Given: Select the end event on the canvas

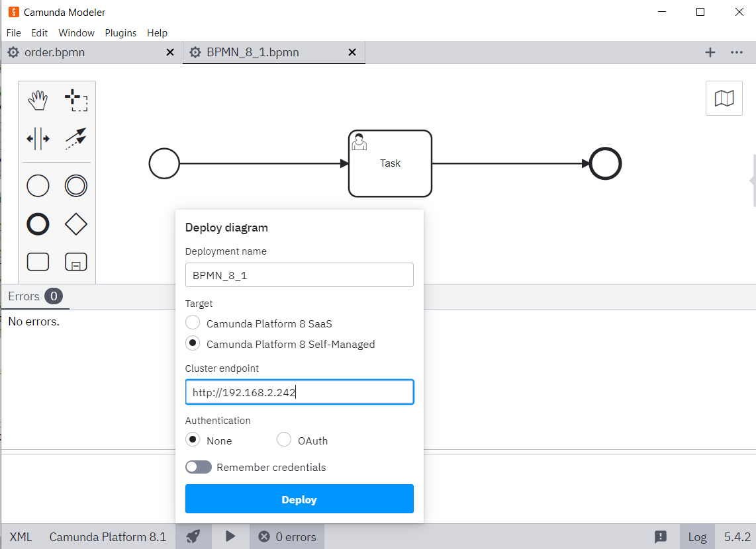Looking at the screenshot, I should (x=606, y=164).
